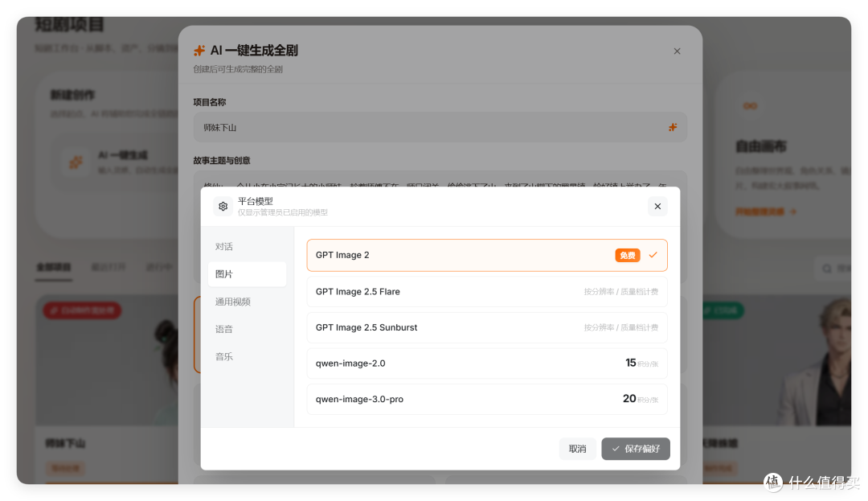This screenshot has width=868, height=501.
Task: Click the 故事主题与创意 text area
Action: pos(440,179)
